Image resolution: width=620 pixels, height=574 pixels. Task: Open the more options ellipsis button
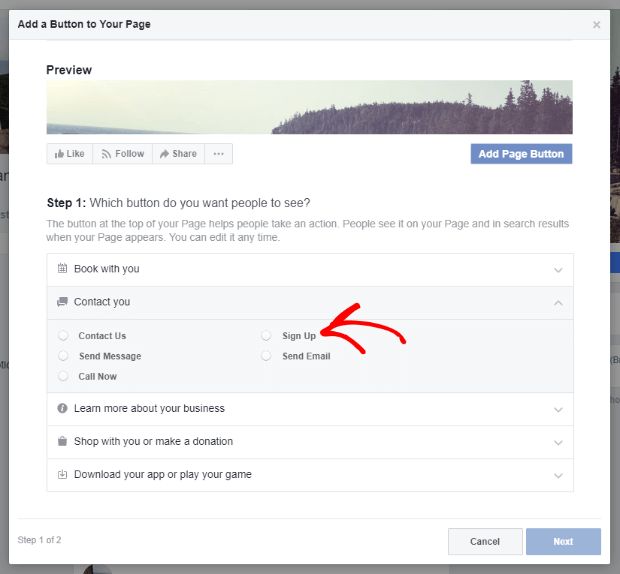click(x=218, y=154)
